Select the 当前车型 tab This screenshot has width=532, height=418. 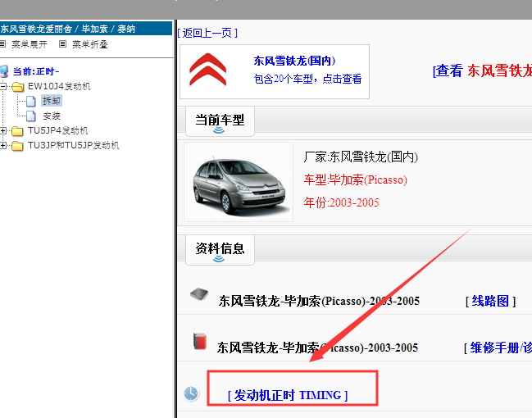(x=220, y=121)
